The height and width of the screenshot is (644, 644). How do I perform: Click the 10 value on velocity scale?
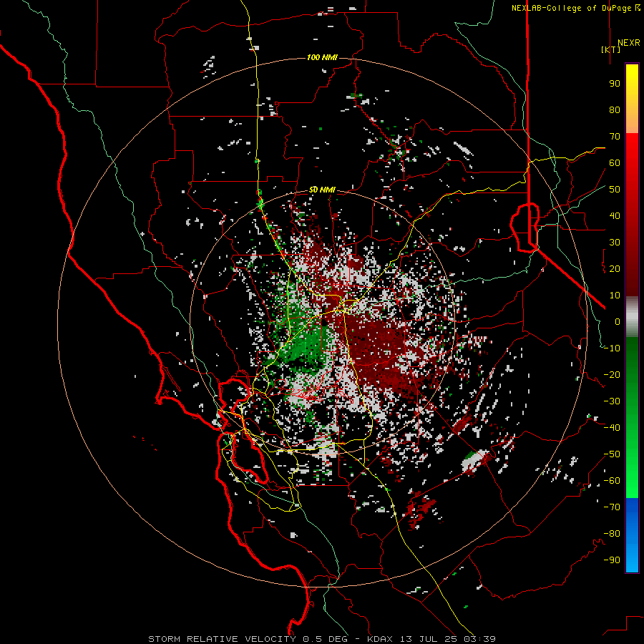pyautogui.click(x=615, y=296)
